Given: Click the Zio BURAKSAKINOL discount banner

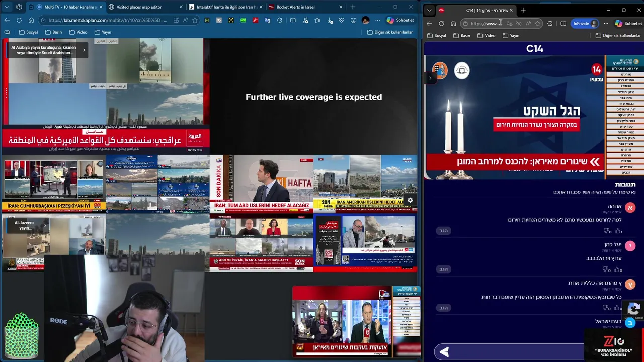Looking at the screenshot, I should (x=613, y=345).
